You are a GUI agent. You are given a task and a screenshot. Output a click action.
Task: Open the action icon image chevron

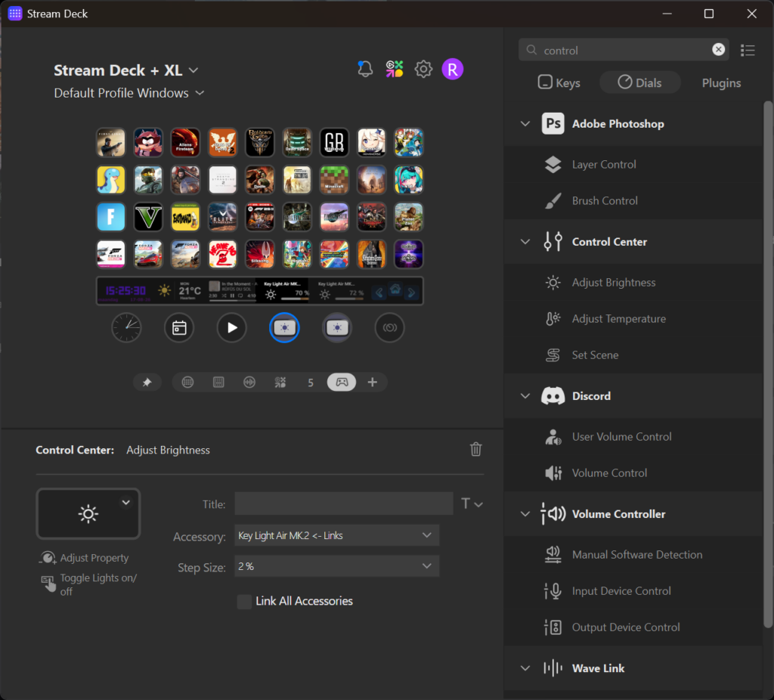pyautogui.click(x=126, y=503)
